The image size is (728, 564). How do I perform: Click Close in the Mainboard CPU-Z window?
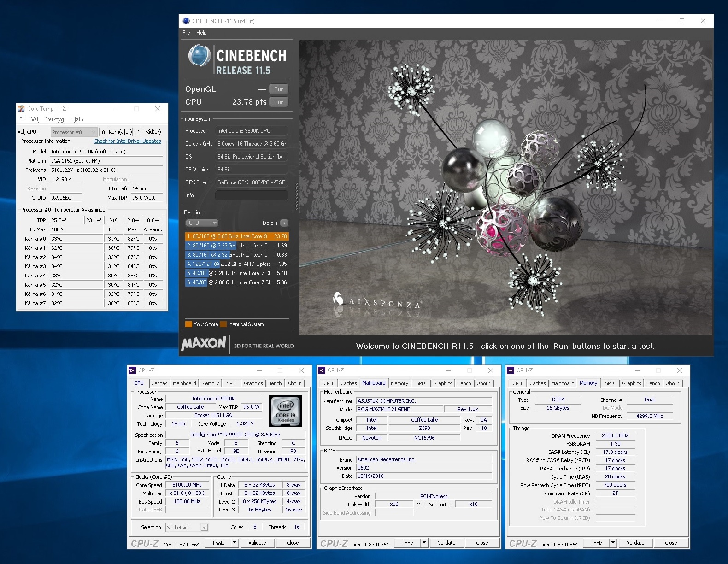(482, 543)
